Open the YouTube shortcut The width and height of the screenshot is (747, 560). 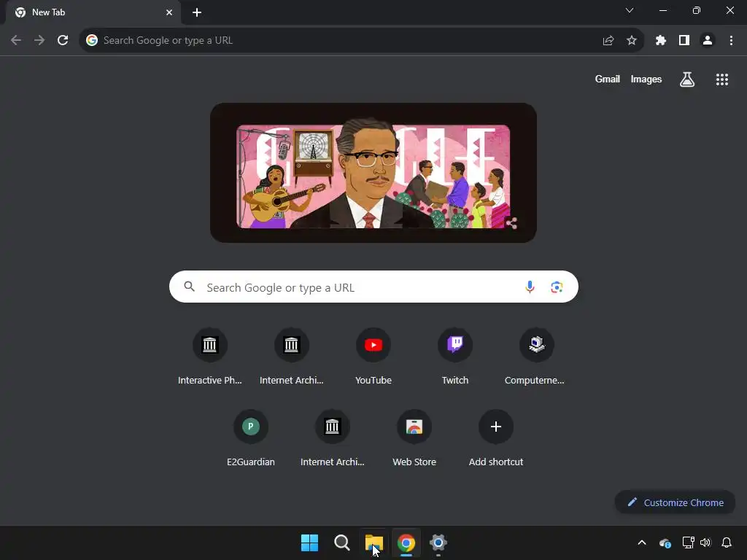373,356
